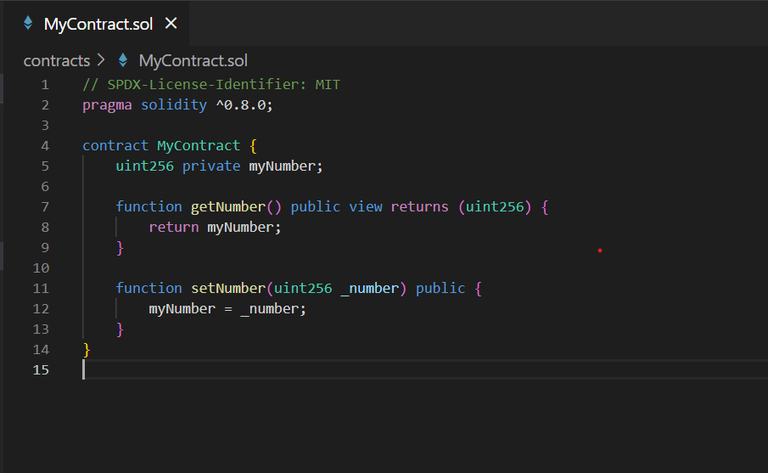Click the yellow closing brace on line 14
The height and width of the screenshot is (473, 768).
click(x=86, y=350)
